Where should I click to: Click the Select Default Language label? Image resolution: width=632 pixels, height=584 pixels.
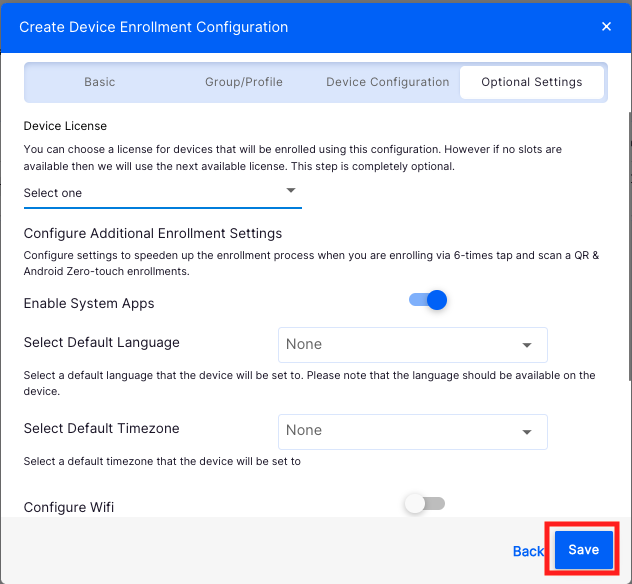[x=102, y=343]
